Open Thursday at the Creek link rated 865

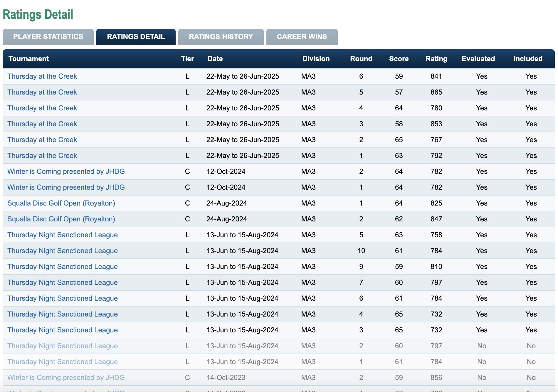(42, 92)
